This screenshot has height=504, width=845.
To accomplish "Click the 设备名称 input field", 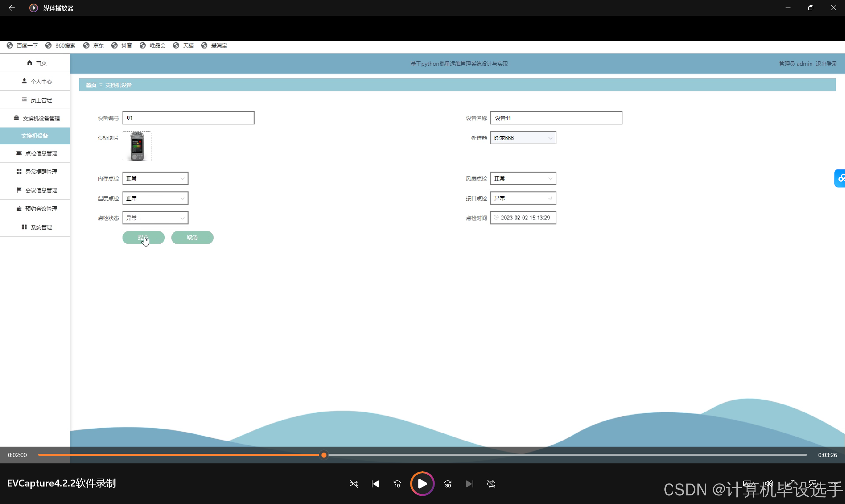I will coord(556,118).
